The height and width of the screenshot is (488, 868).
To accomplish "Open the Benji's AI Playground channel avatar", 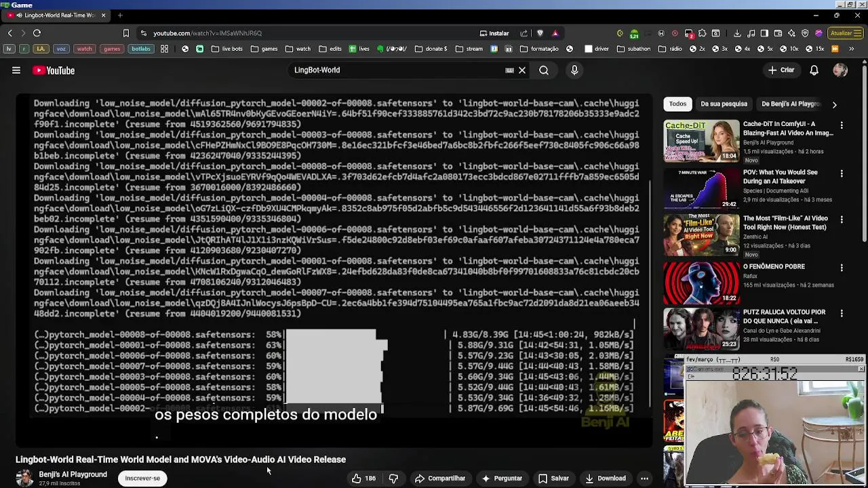I will (x=24, y=479).
